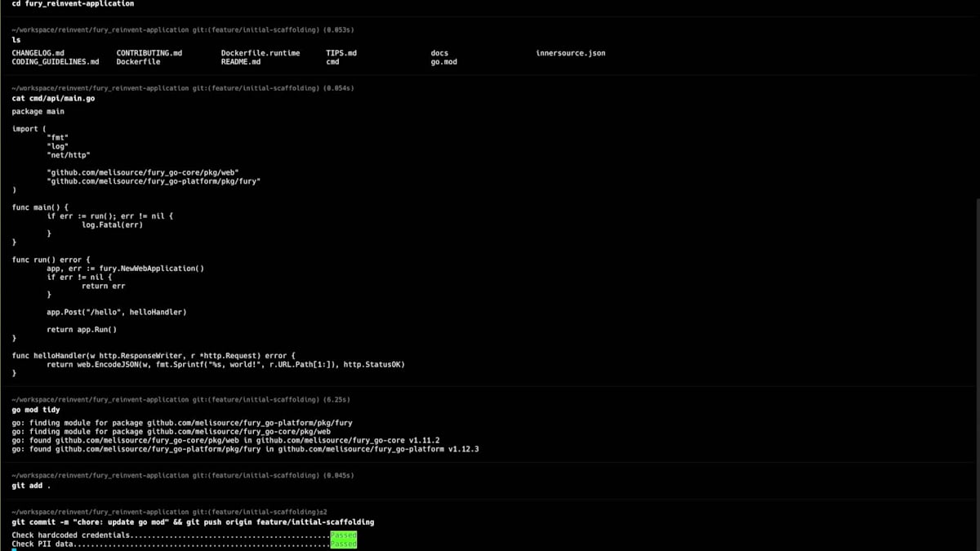This screenshot has width=980, height=551.
Task: Click the terminal's vertical scrollbar thumb
Action: [978, 374]
